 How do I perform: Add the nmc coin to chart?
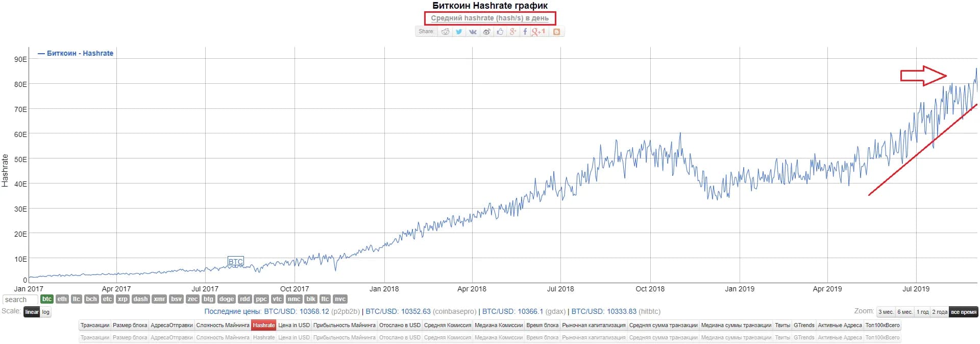294,299
